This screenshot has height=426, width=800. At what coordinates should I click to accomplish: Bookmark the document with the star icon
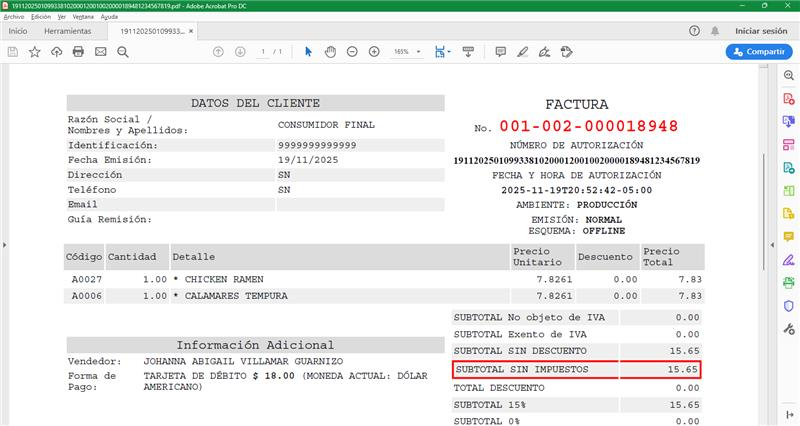(35, 51)
